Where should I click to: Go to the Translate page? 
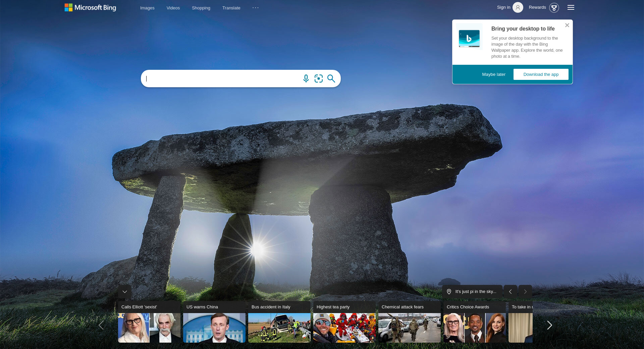tap(231, 8)
